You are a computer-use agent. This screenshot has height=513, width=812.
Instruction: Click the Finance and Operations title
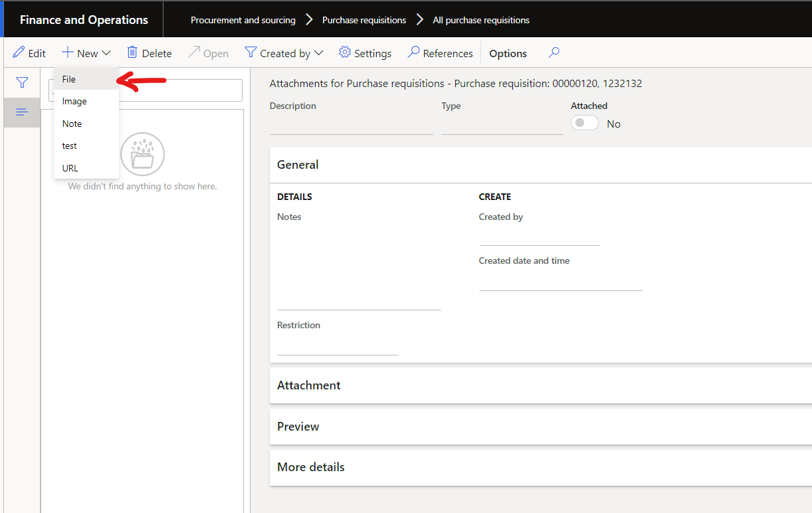click(84, 19)
